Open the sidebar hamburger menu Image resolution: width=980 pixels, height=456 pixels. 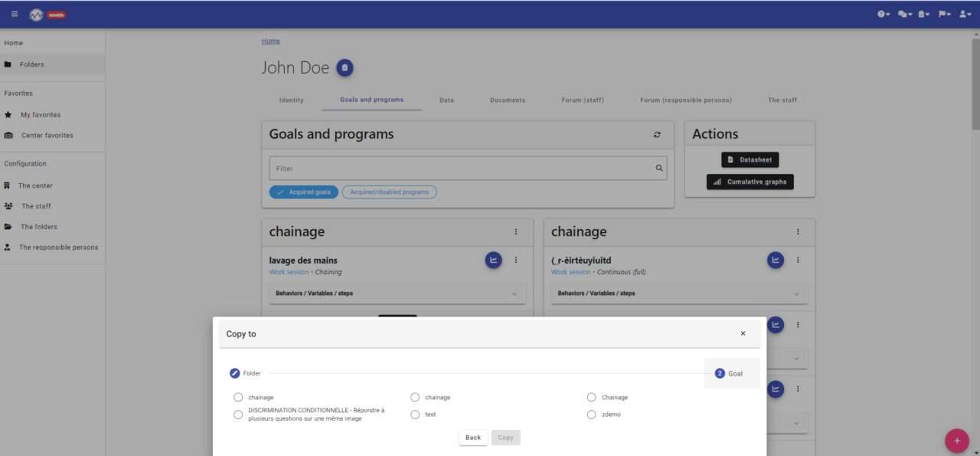click(x=14, y=13)
